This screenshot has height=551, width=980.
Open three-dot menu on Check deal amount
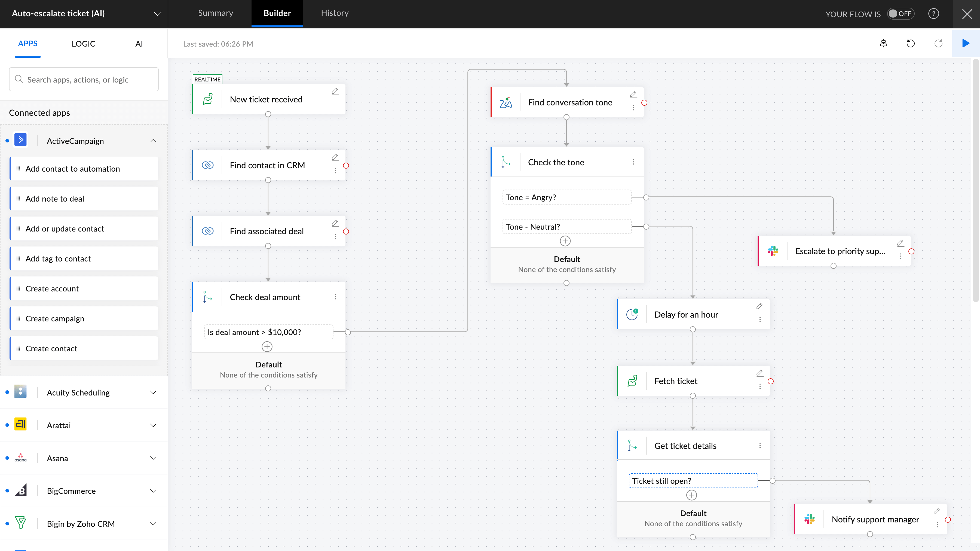[x=335, y=297]
